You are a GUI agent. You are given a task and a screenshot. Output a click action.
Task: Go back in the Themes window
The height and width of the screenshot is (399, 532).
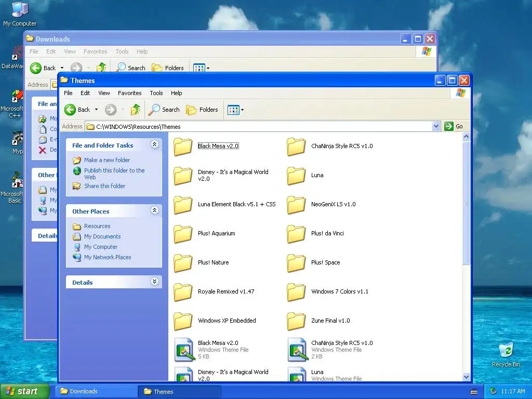(77, 110)
